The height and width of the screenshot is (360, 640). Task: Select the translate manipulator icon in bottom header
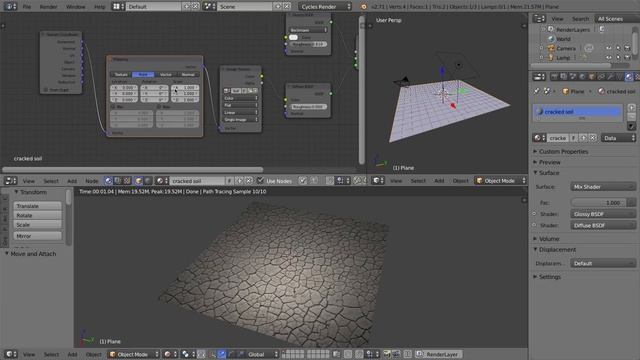pos(221,354)
